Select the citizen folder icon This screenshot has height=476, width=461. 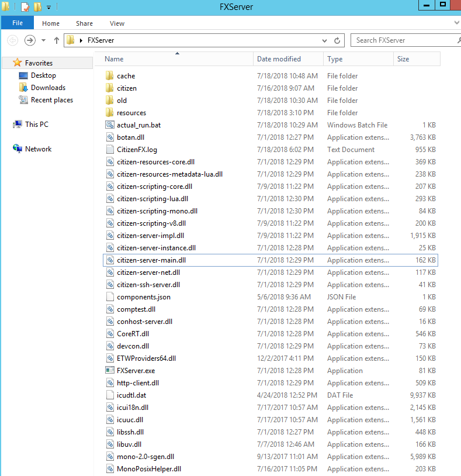point(109,88)
